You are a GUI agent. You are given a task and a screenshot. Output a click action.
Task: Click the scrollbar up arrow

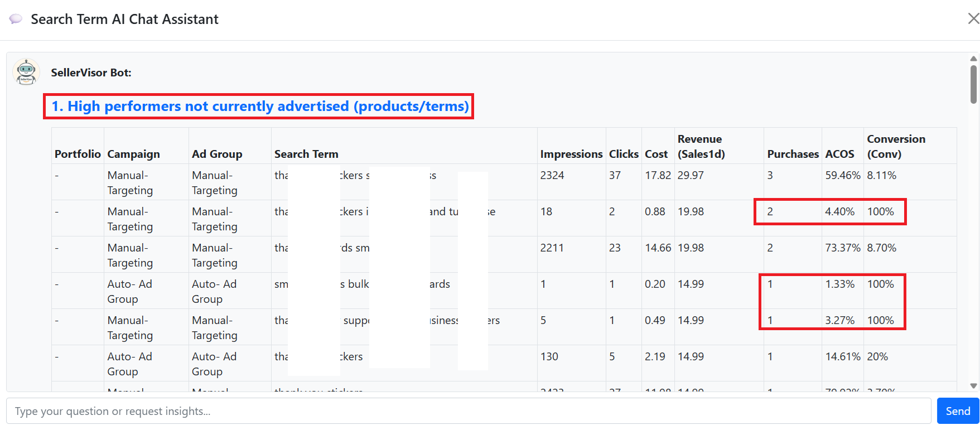[973, 59]
